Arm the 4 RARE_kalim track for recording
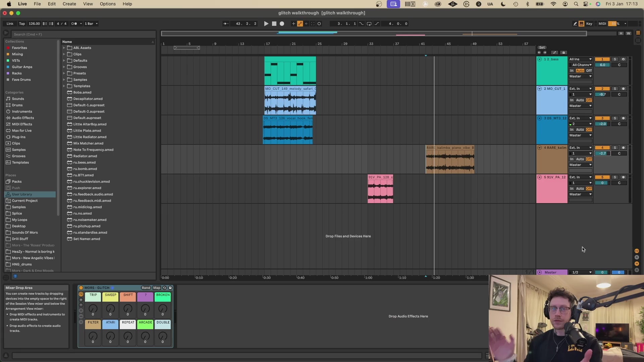Screen dimensions: 644x362 pyautogui.click(x=623, y=148)
